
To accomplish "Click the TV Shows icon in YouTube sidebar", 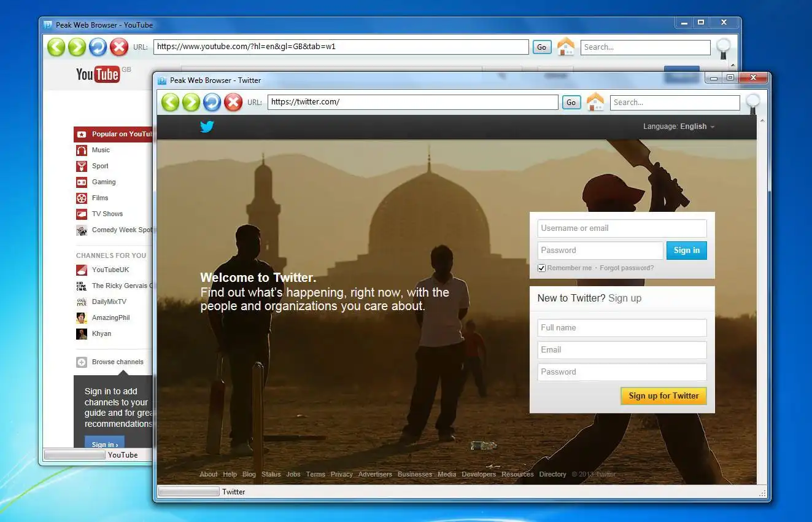I will coord(82,214).
